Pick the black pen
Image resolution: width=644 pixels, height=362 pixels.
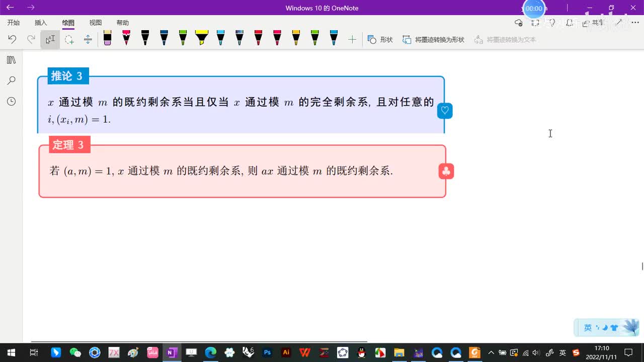(145, 38)
